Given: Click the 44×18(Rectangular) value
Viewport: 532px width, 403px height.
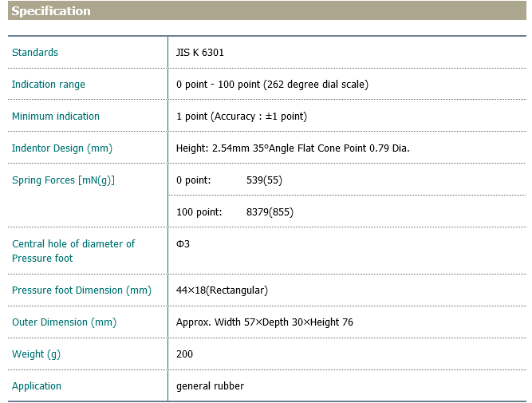Looking at the screenshot, I should tap(222, 290).
